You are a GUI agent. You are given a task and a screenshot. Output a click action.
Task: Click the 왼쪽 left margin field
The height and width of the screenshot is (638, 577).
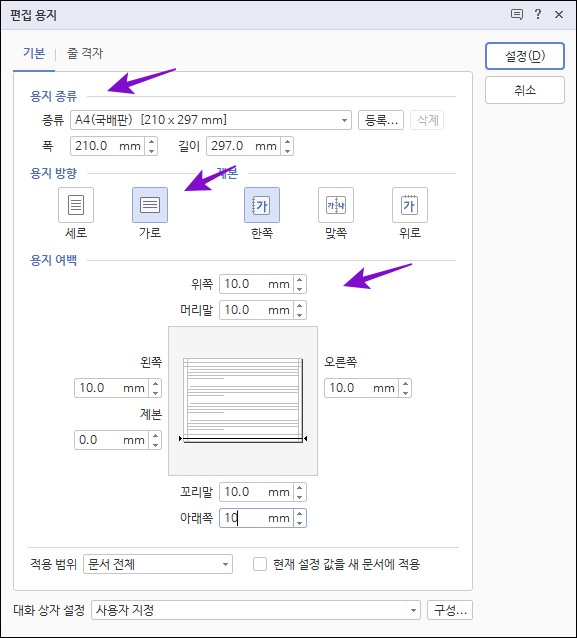click(x=113, y=388)
